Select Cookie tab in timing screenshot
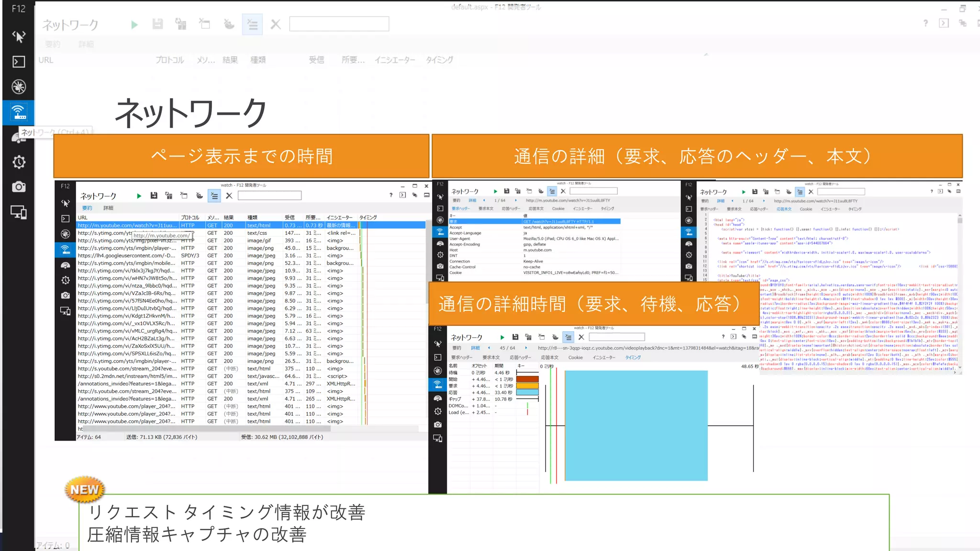Viewport: 980px width, 551px height. click(x=576, y=357)
